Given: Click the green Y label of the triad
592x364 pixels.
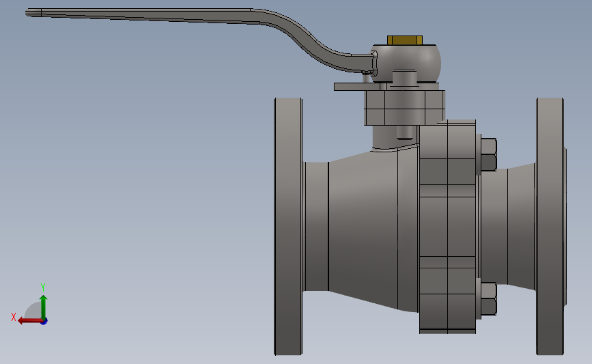Looking at the screenshot, I should coord(43,288).
